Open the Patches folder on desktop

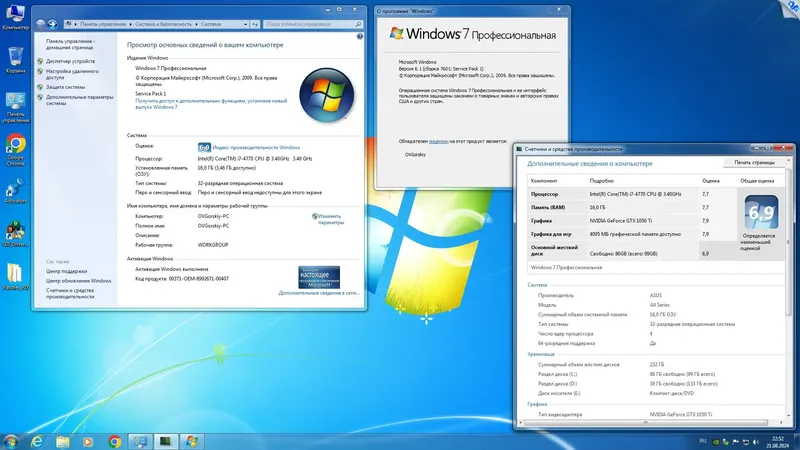tap(15, 277)
